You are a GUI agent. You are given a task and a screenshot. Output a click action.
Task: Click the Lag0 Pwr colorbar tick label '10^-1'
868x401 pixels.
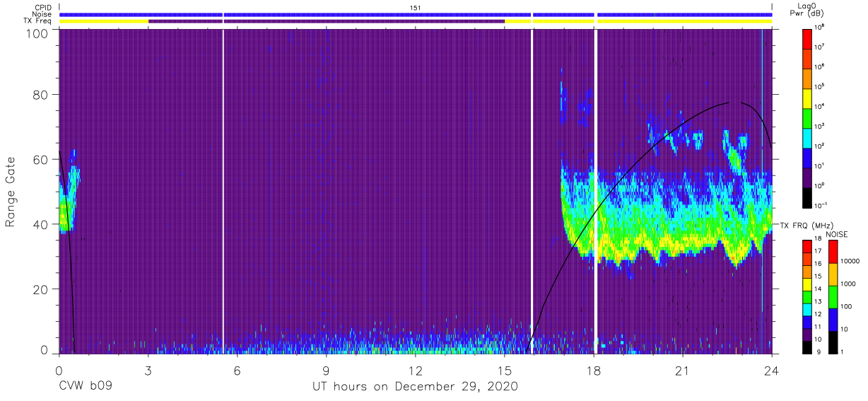[822, 205]
